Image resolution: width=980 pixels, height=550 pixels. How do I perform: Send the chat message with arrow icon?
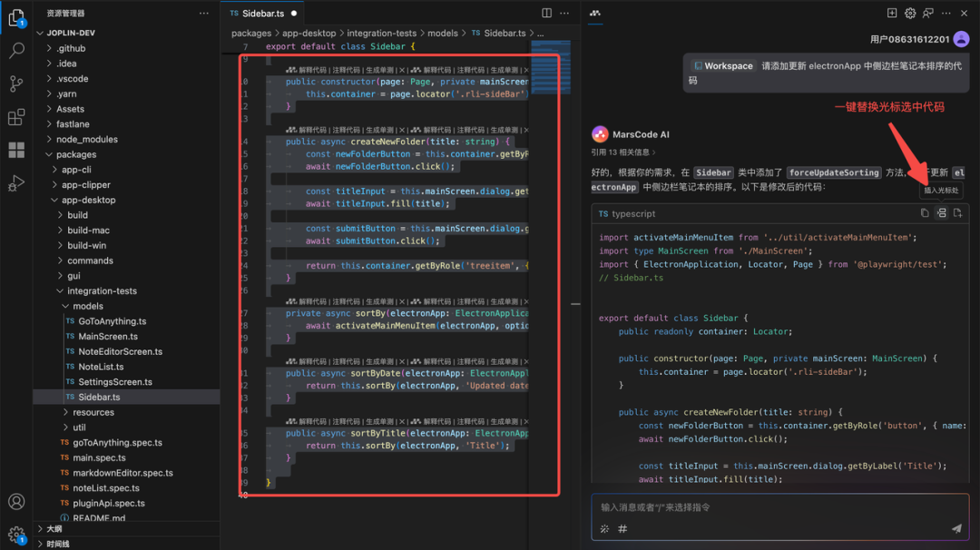(x=955, y=528)
